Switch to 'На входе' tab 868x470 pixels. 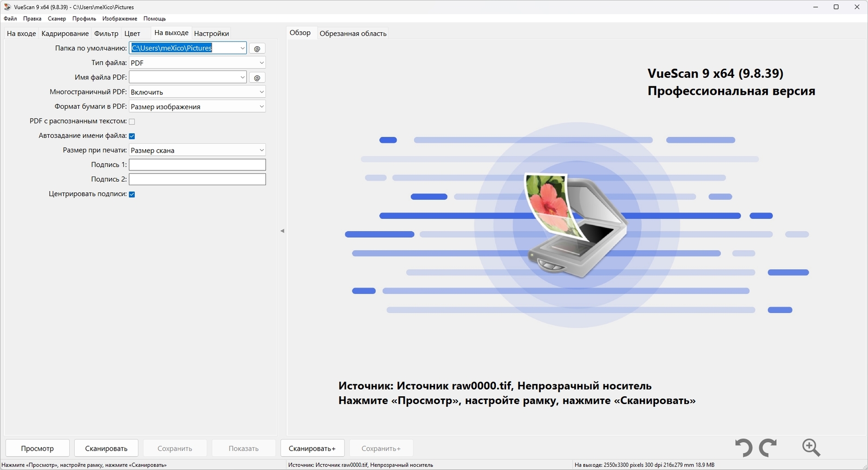pyautogui.click(x=21, y=33)
